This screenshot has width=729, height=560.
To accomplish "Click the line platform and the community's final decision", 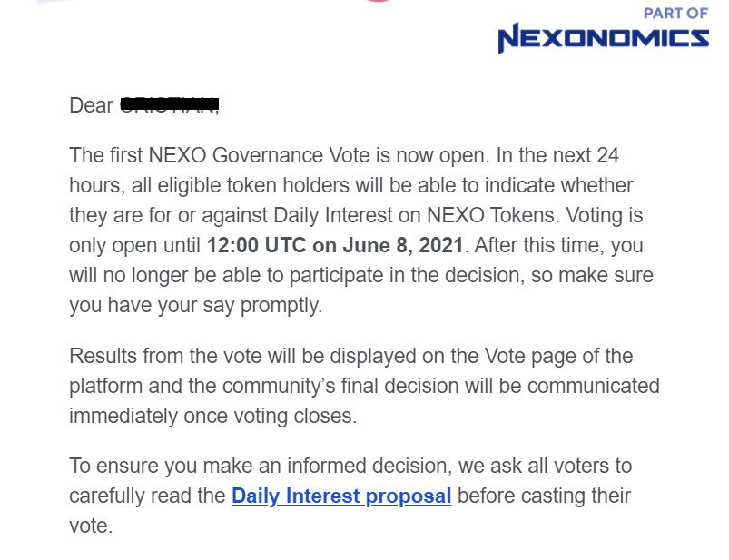I will 365,386.
